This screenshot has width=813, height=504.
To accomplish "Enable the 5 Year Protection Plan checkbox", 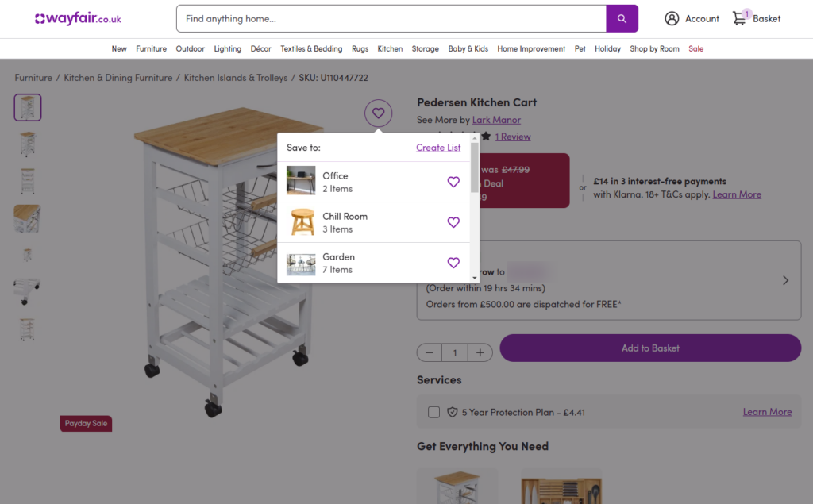I will pos(433,412).
